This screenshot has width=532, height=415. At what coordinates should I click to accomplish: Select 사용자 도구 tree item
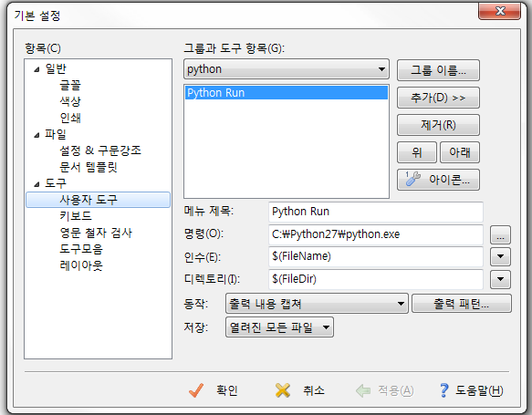pos(98,200)
